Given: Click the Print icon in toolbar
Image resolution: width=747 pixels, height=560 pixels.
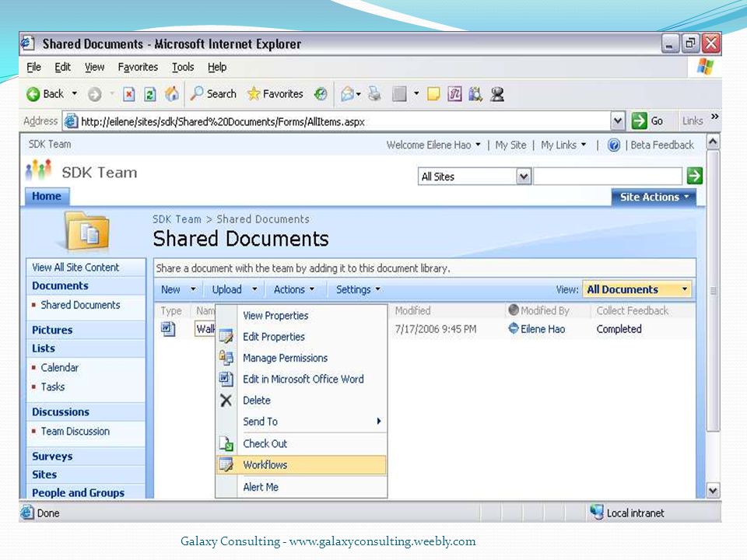Looking at the screenshot, I should 375,94.
